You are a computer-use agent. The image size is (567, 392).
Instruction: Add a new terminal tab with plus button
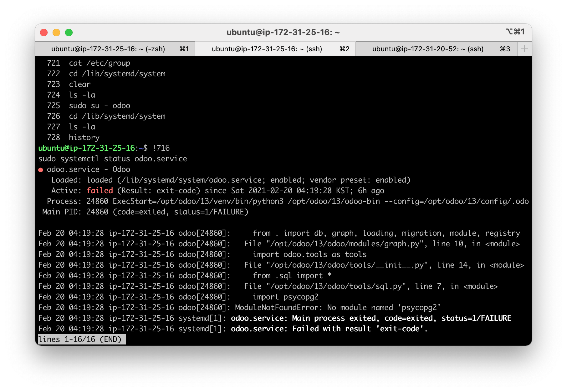point(524,49)
